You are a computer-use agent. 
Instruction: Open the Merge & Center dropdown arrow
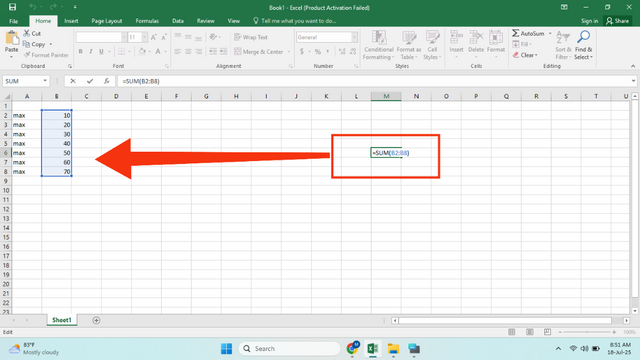coord(289,52)
